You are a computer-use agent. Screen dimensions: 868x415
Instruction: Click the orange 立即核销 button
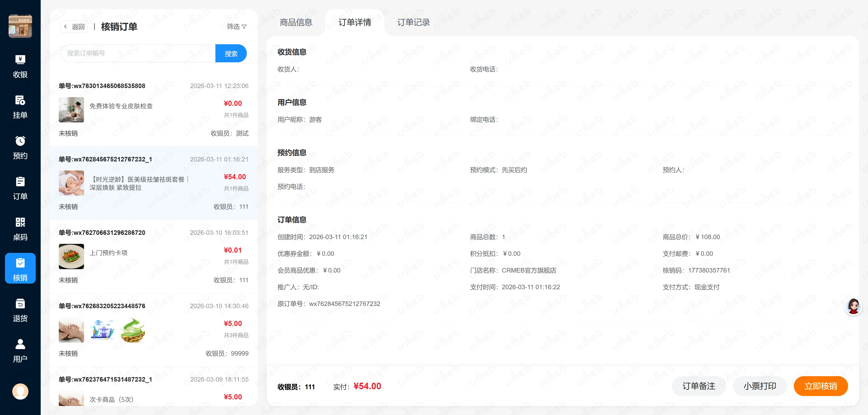[821, 386]
